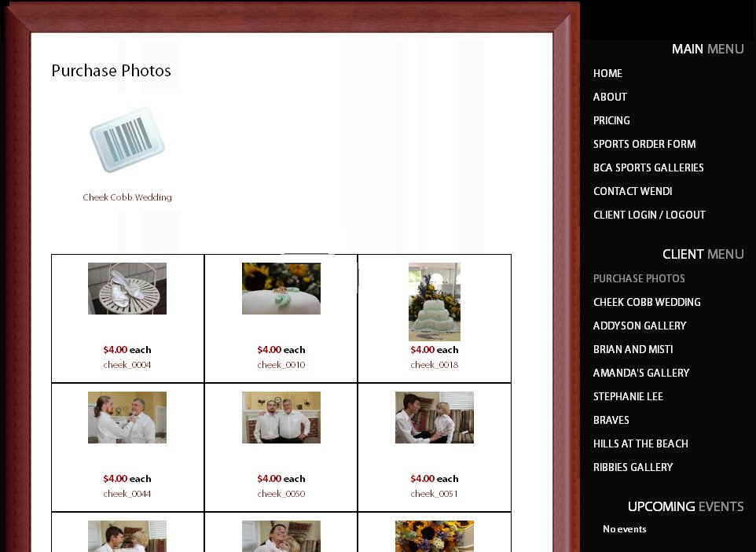Open BCA SPORTS GALLERIES

click(x=648, y=168)
